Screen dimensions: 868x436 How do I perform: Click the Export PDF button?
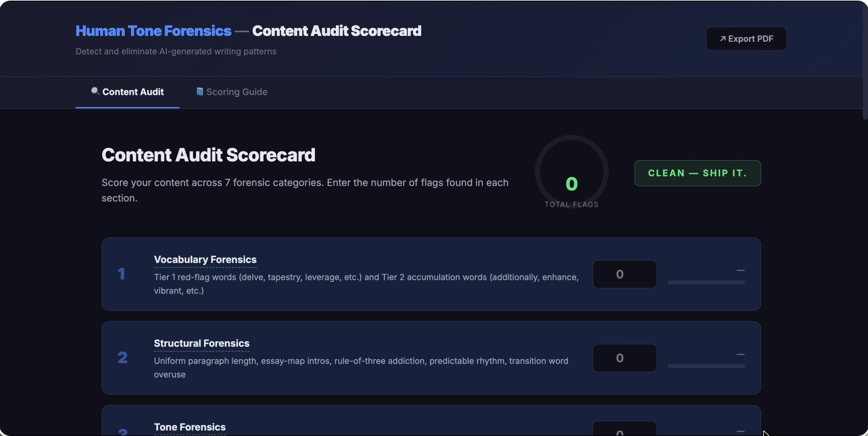click(x=746, y=39)
